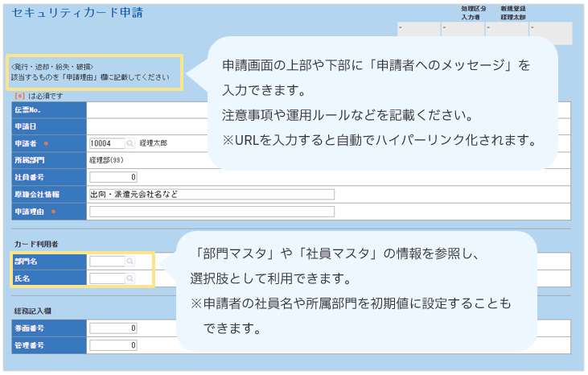
Task: Click the first gray approval stamp box
Action: click(418, 32)
